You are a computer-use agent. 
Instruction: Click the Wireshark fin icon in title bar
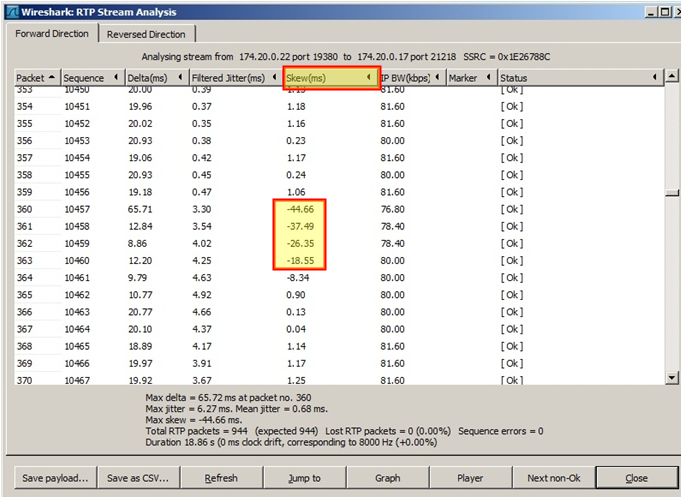tap(13, 12)
